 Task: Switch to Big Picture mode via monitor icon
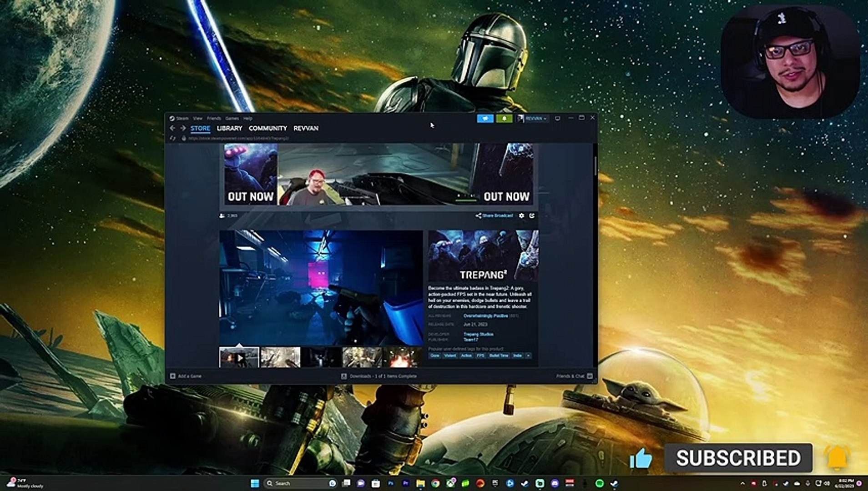[557, 118]
